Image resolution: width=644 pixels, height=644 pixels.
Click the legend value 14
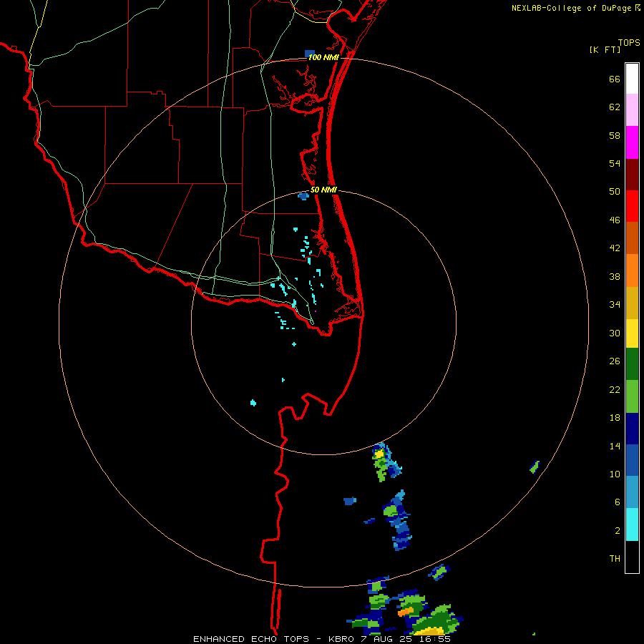click(x=615, y=446)
